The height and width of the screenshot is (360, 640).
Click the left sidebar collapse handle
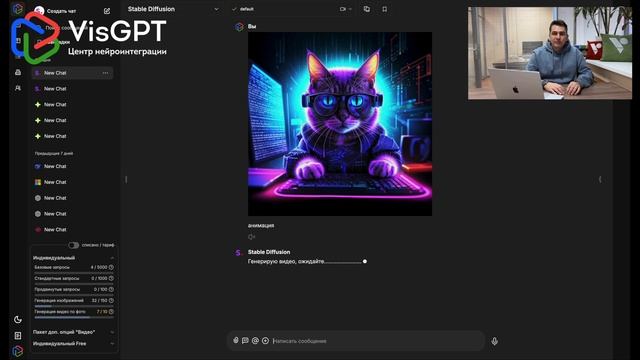(x=126, y=179)
